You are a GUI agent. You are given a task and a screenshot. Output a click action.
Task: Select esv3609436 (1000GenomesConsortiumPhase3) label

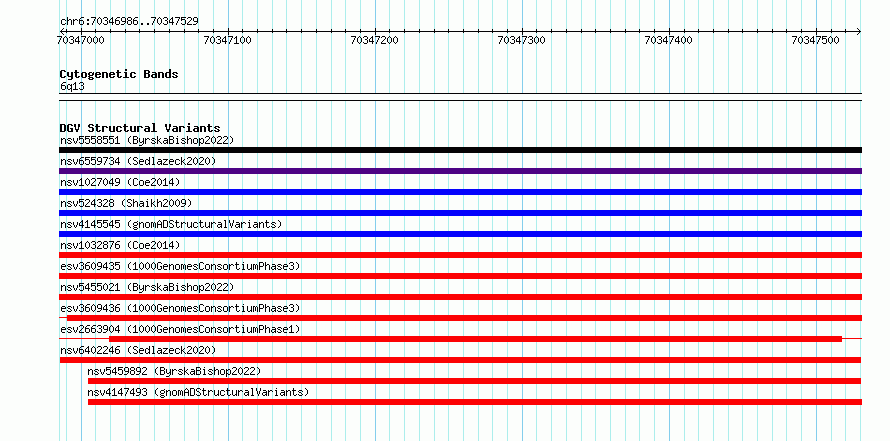tap(180, 308)
